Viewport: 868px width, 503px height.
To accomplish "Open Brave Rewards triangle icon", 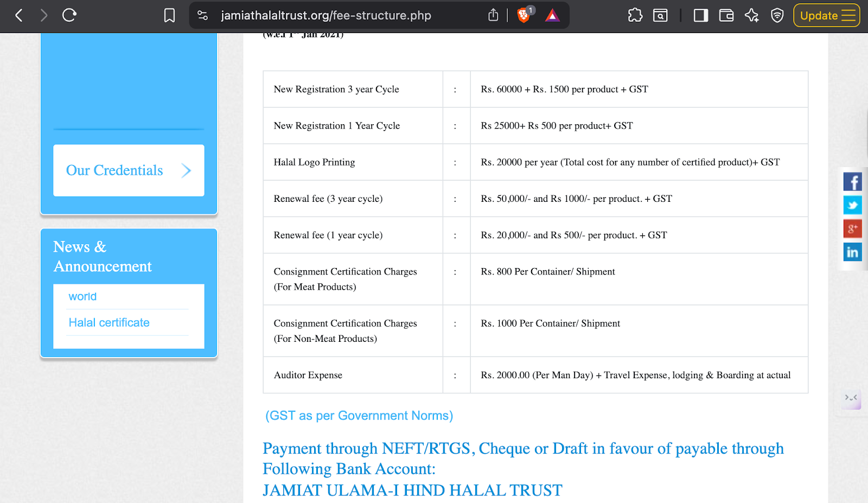I will click(552, 15).
